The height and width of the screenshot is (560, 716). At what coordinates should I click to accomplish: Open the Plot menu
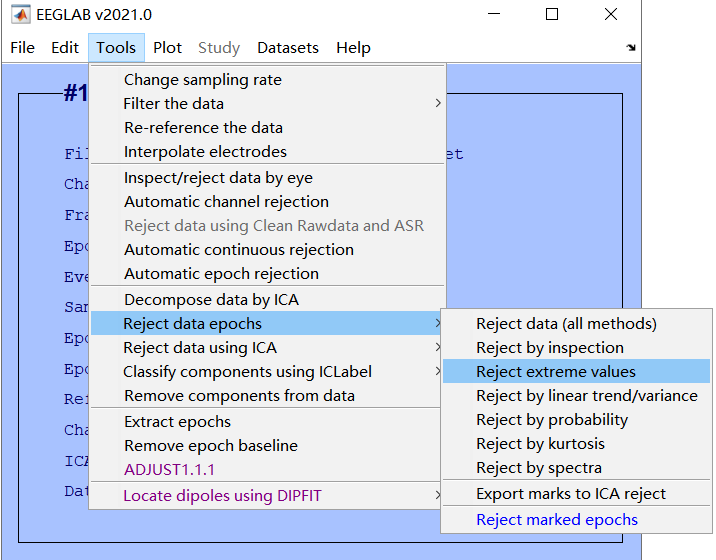click(167, 48)
